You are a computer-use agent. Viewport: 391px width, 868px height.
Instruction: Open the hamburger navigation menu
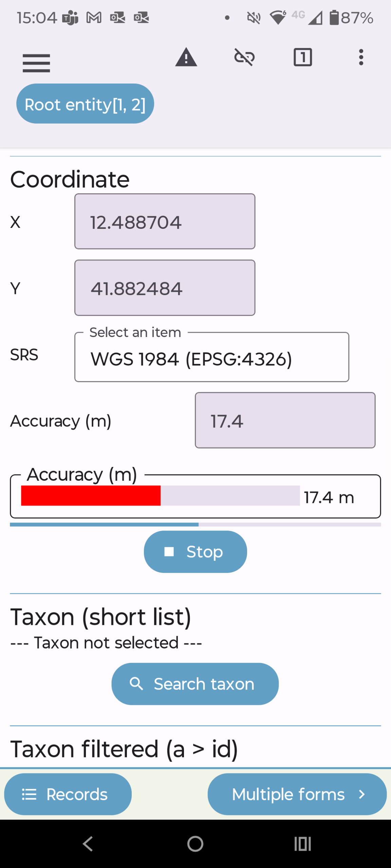(x=36, y=63)
